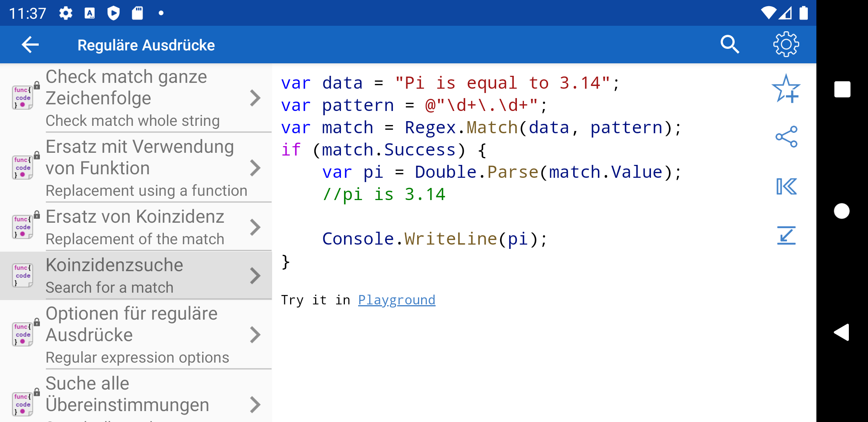The image size is (868, 422).
Task: Tap code line with Console.WriteLine(pi)
Action: [x=435, y=239]
